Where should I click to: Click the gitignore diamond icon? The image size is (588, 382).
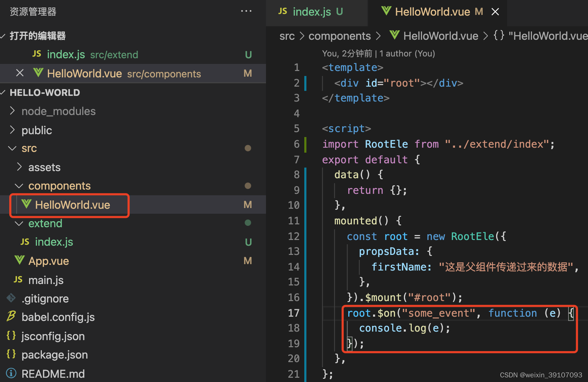[11, 298]
